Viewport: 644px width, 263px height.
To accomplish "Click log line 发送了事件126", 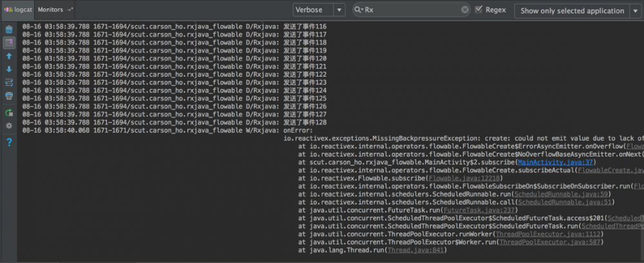I will pyautogui.click(x=175, y=106).
